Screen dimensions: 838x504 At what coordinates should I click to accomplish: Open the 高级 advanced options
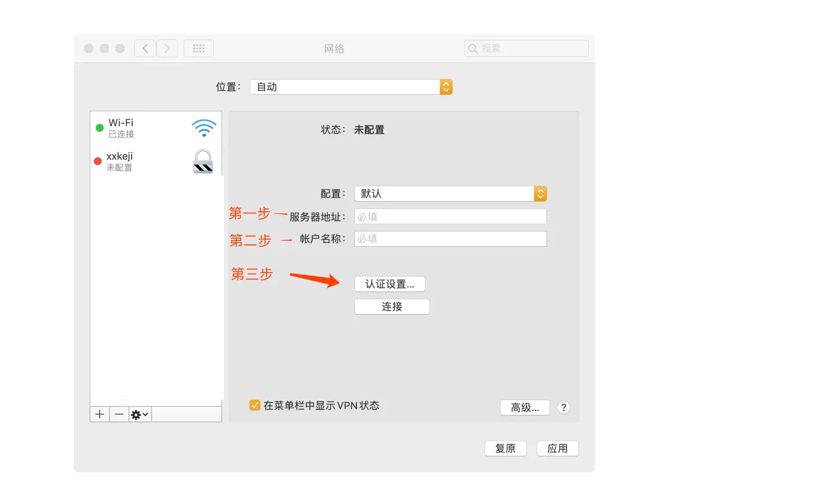[x=525, y=407]
